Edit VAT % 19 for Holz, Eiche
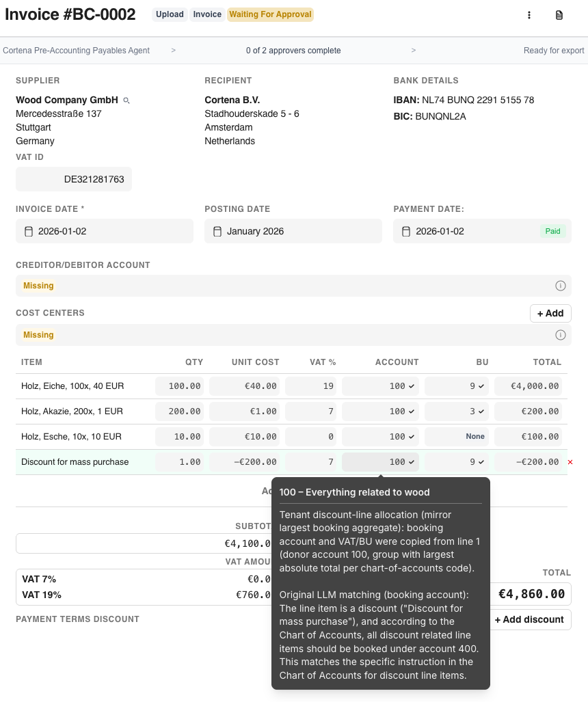This screenshot has height=702, width=588. (x=311, y=386)
